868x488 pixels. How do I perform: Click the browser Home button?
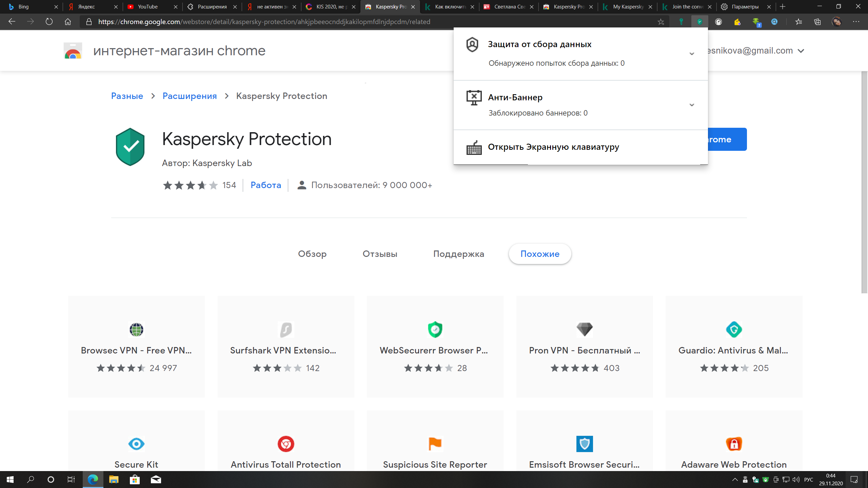tap(68, 22)
